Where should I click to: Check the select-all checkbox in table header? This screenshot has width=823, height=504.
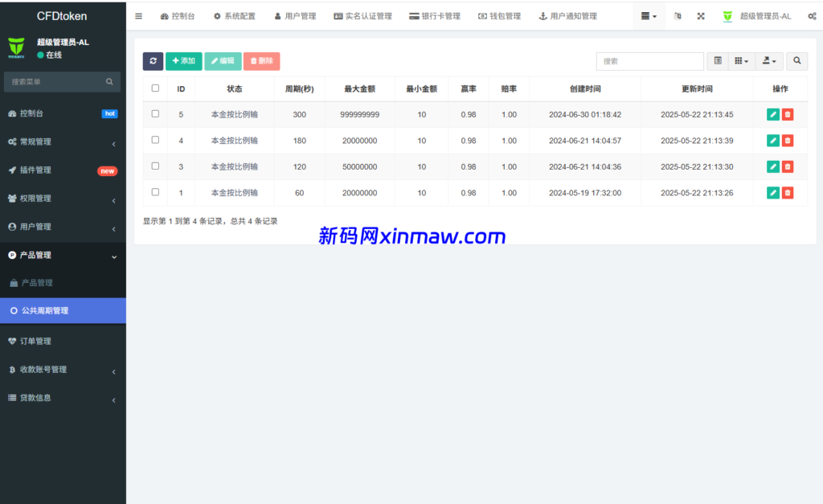(x=155, y=88)
